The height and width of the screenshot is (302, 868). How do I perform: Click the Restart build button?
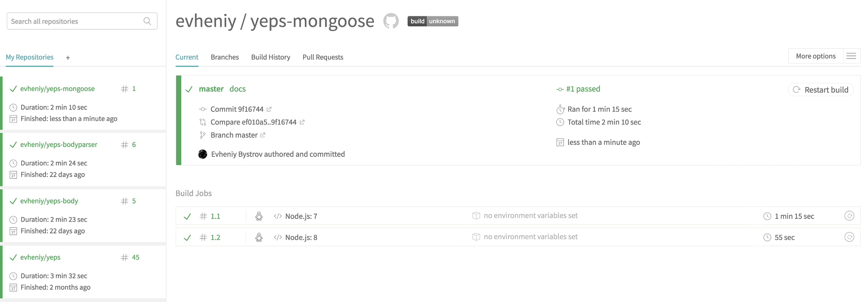821,90
